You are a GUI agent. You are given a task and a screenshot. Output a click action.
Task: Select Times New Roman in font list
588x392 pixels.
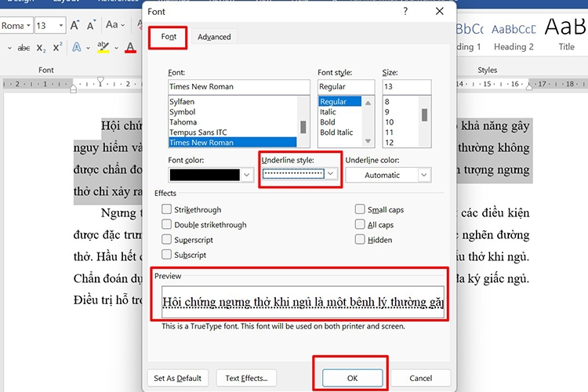coord(232,143)
